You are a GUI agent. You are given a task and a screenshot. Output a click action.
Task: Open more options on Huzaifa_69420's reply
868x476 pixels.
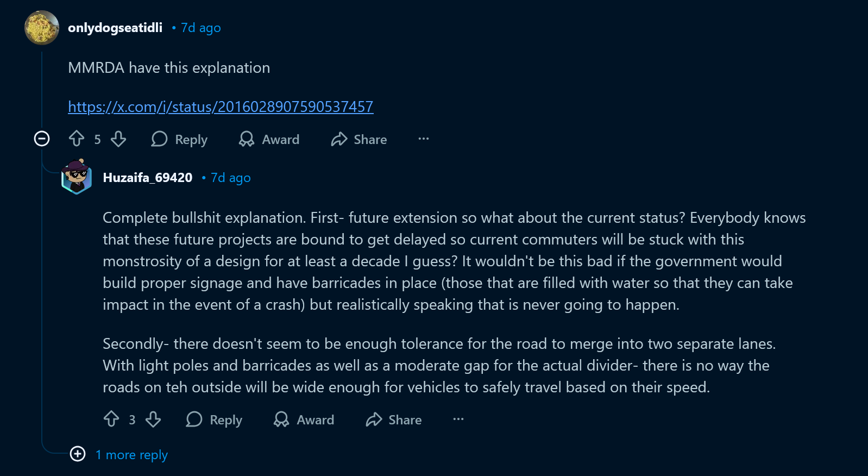click(x=458, y=419)
